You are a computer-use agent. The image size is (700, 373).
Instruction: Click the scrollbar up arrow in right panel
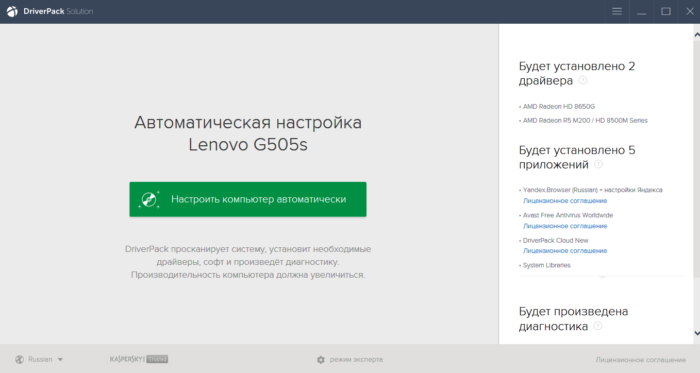[696, 34]
